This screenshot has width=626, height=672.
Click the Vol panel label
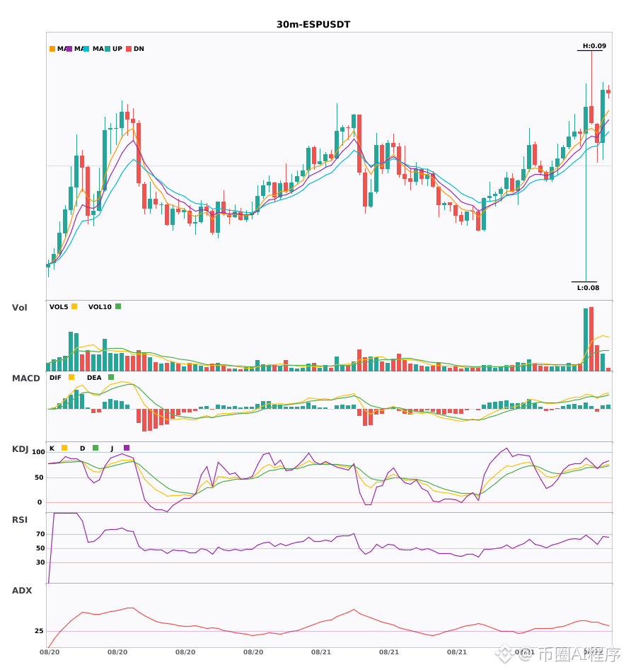[x=19, y=307]
